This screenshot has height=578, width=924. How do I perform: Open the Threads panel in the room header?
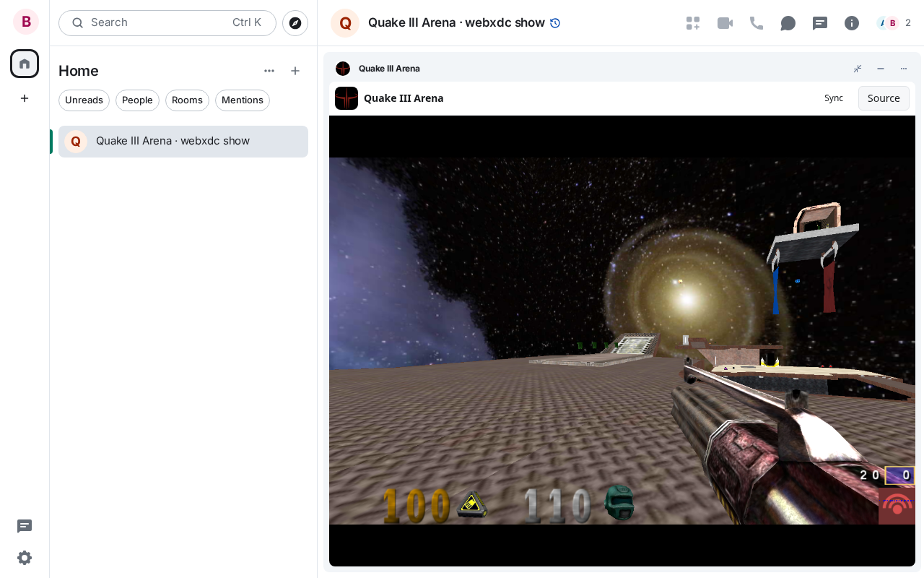tap(820, 23)
